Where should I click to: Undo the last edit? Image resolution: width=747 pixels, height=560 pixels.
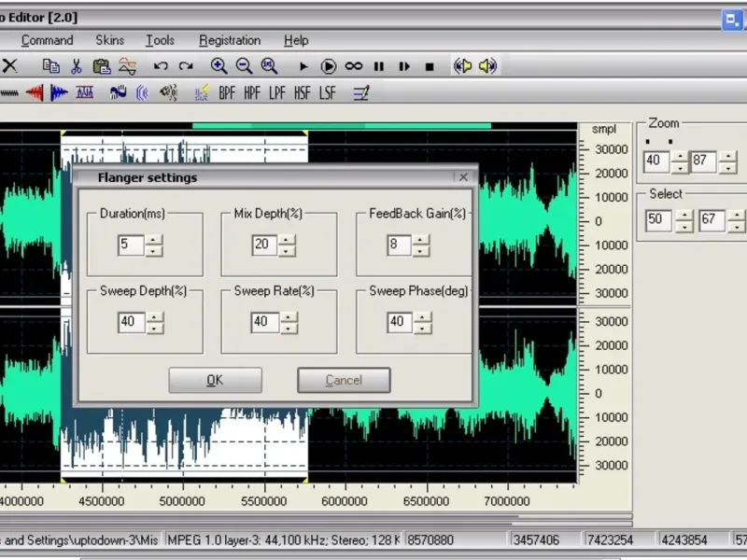[161, 66]
